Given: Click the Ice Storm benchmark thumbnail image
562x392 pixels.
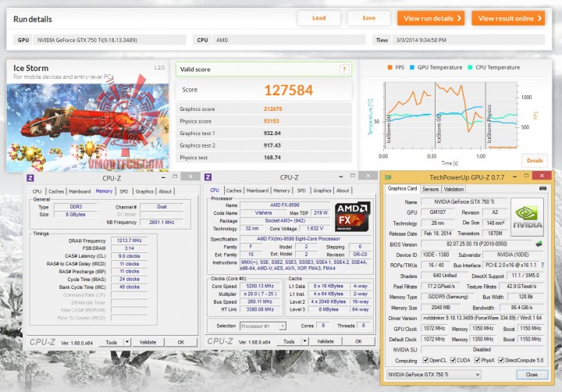Looking at the screenshot, I should tap(87, 127).
